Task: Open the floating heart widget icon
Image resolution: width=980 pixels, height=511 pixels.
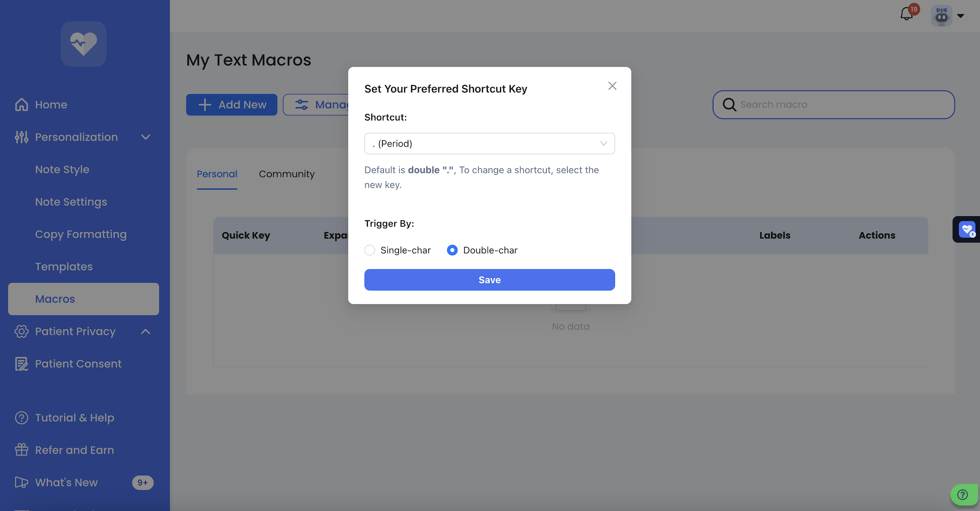Action: [967, 230]
